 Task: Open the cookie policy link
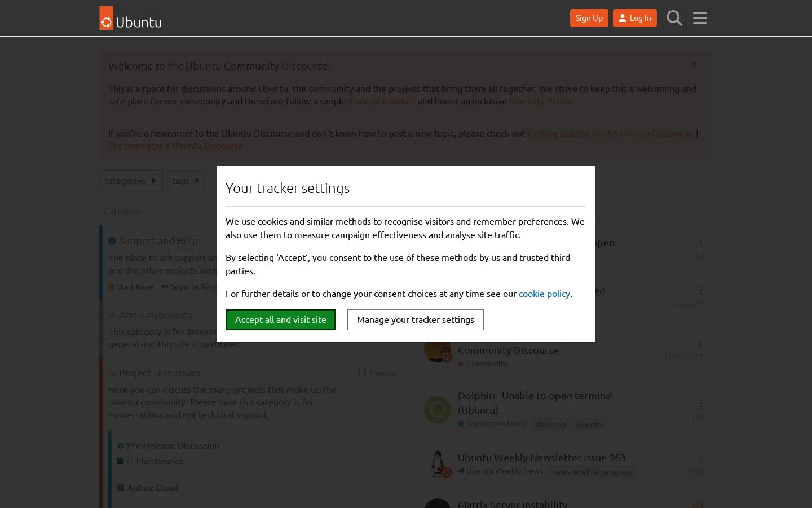pos(544,294)
